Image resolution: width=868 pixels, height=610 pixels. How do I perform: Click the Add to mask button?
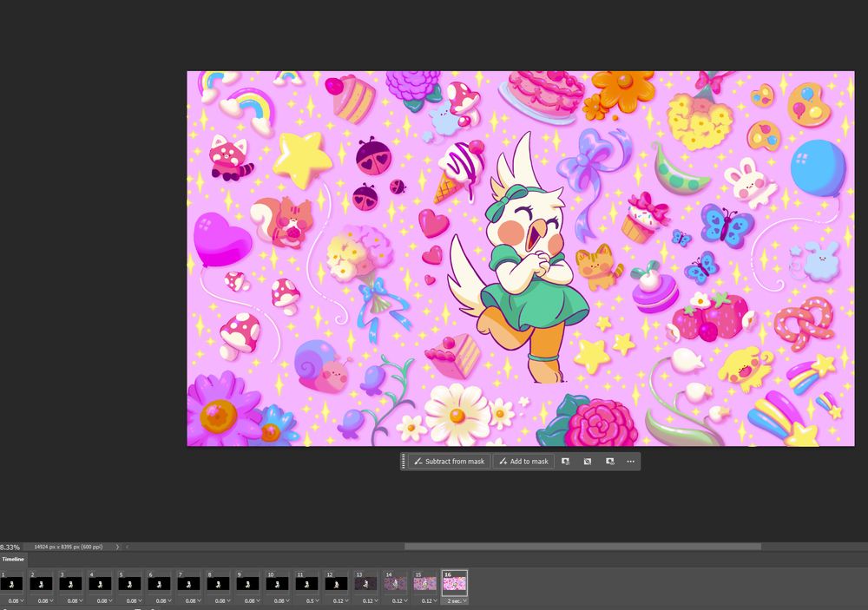click(523, 462)
